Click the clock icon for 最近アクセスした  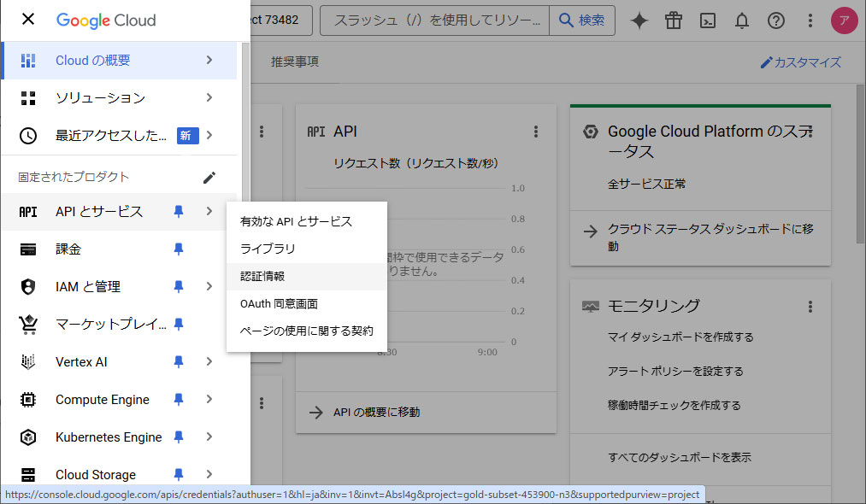27,136
